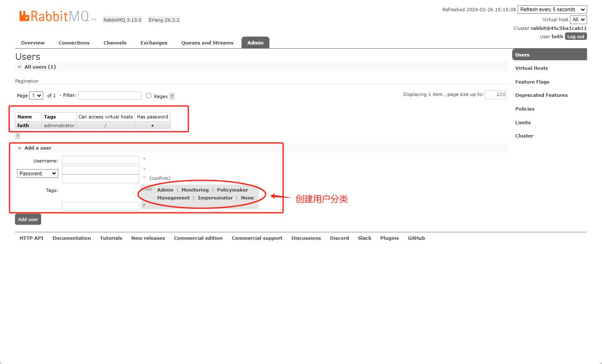The image size is (602, 364).
Task: Click the RabbitMQ logo
Action: point(54,16)
